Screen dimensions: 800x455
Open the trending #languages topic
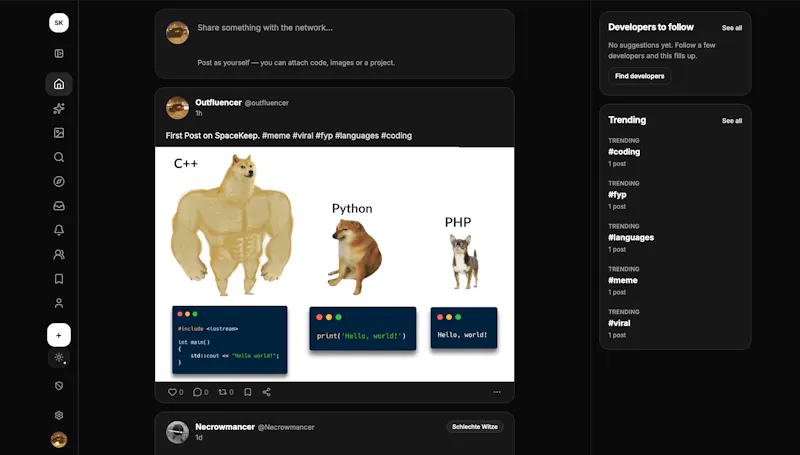pos(631,237)
